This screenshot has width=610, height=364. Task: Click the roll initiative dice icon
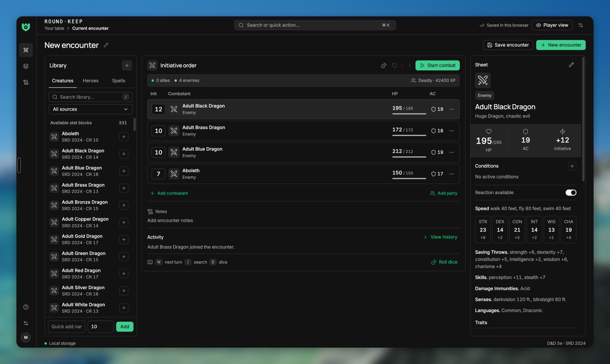(384, 66)
